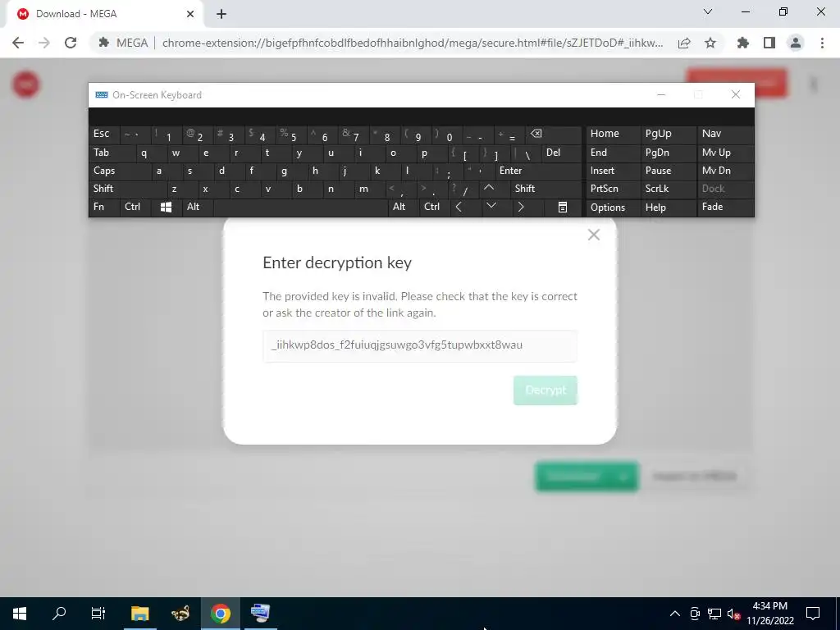Tap the Tab key
Image resolution: width=840 pixels, height=630 pixels.
(112, 153)
